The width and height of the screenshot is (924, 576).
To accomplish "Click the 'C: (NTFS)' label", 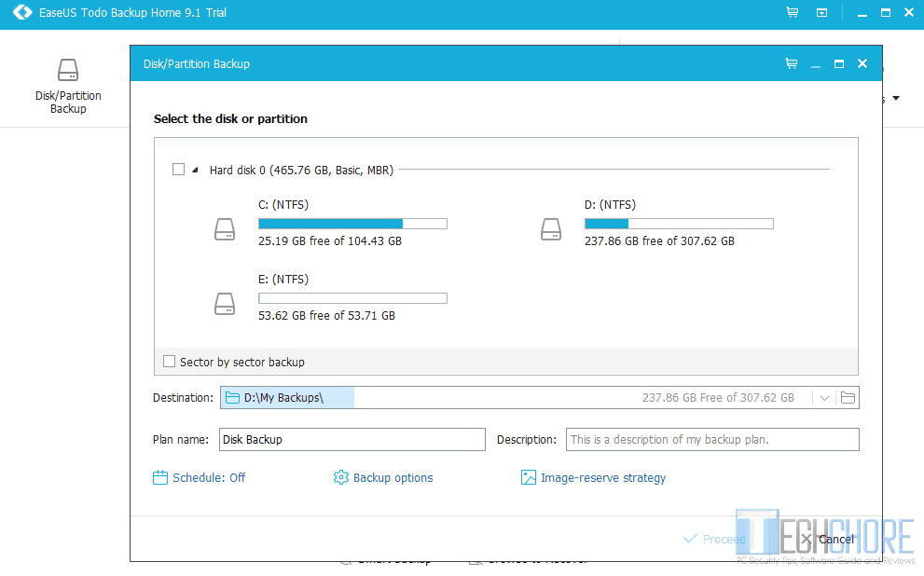I will click(283, 205).
